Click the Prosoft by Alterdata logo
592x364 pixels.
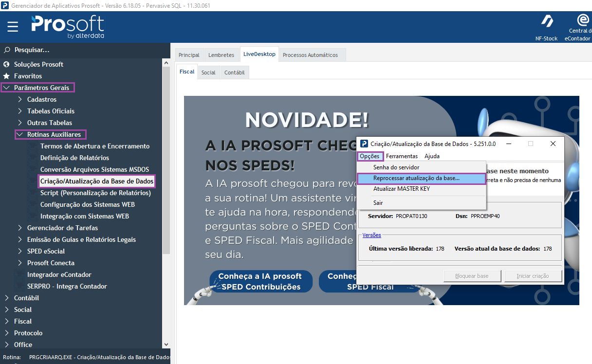(x=68, y=27)
